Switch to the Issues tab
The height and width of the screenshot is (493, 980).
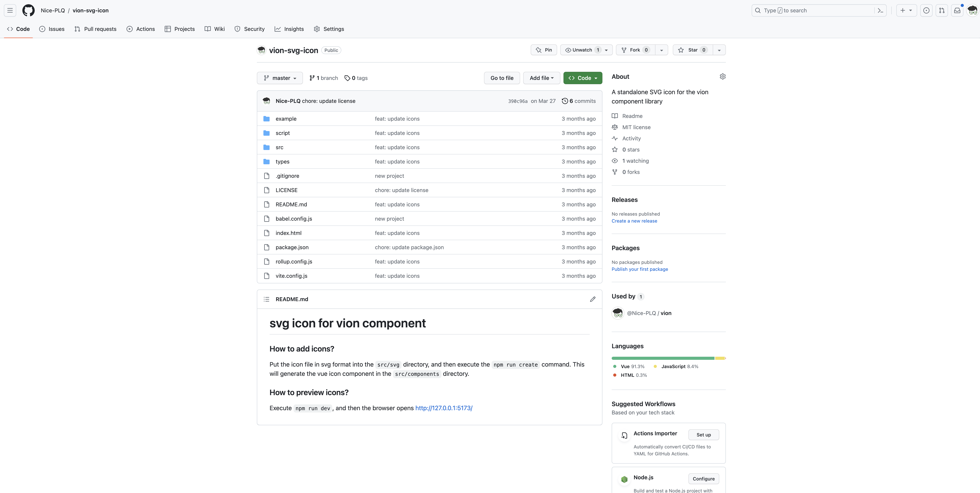tap(52, 29)
